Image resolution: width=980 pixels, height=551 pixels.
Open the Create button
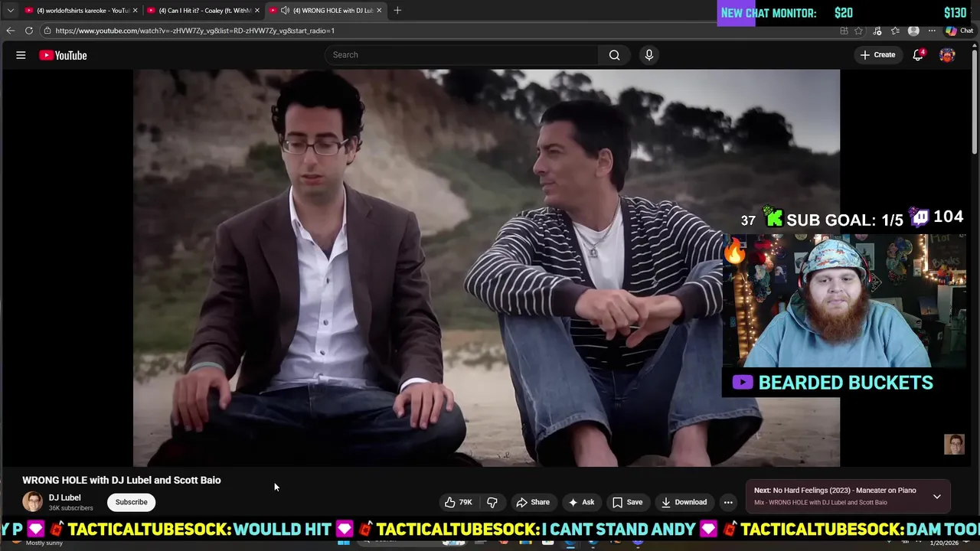point(877,55)
